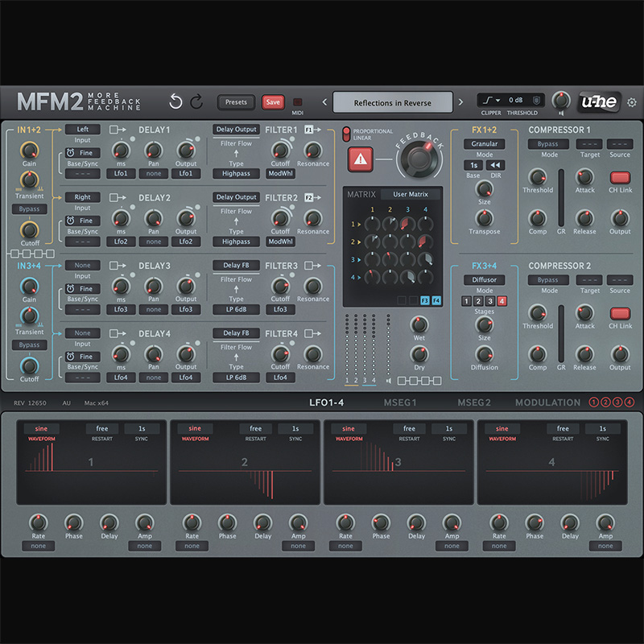Toggle the Delay1 clock sync icon
The height and width of the screenshot is (644, 644).
71,153
